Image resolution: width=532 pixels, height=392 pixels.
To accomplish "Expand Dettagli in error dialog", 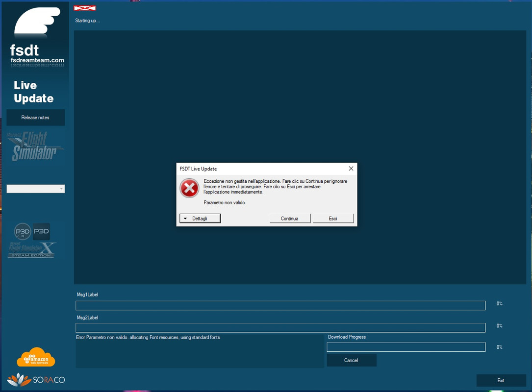I will (x=200, y=219).
